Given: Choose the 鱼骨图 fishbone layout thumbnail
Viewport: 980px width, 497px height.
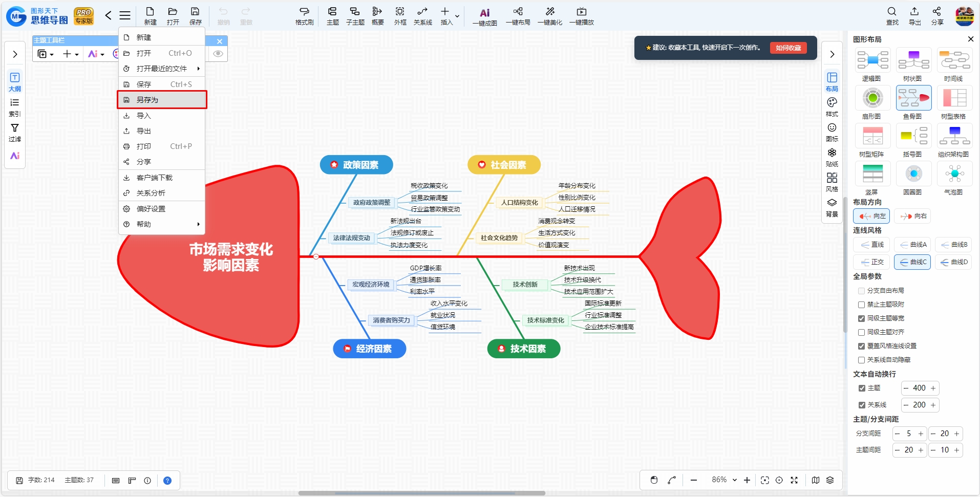Looking at the screenshot, I should tap(913, 98).
